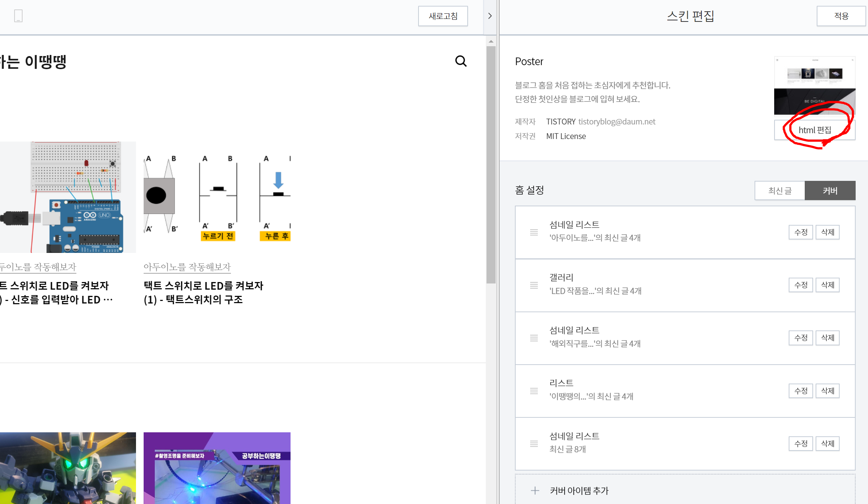Click scrollbar up arrow in preview pane

tap(491, 41)
